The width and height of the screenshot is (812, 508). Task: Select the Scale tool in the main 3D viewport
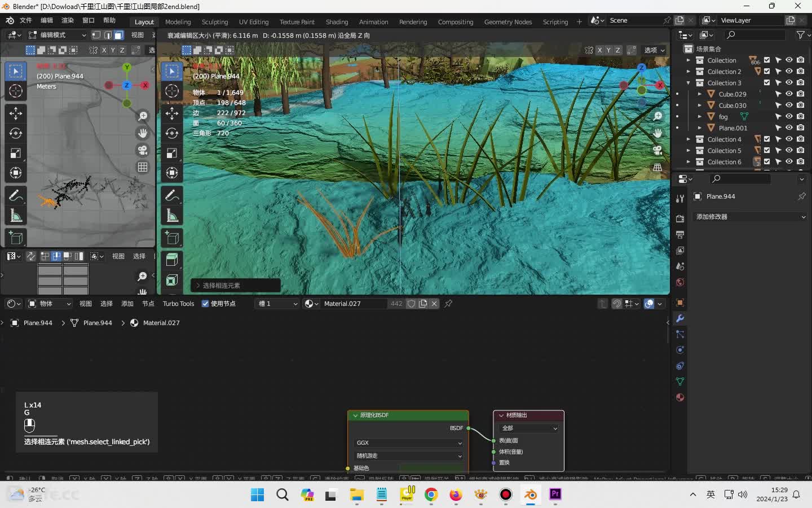point(172,154)
